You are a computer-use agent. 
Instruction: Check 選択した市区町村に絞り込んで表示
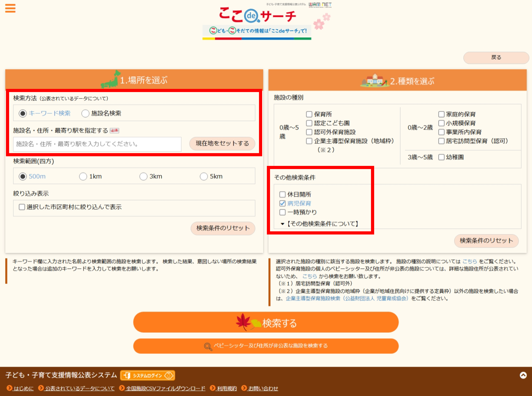(22, 207)
